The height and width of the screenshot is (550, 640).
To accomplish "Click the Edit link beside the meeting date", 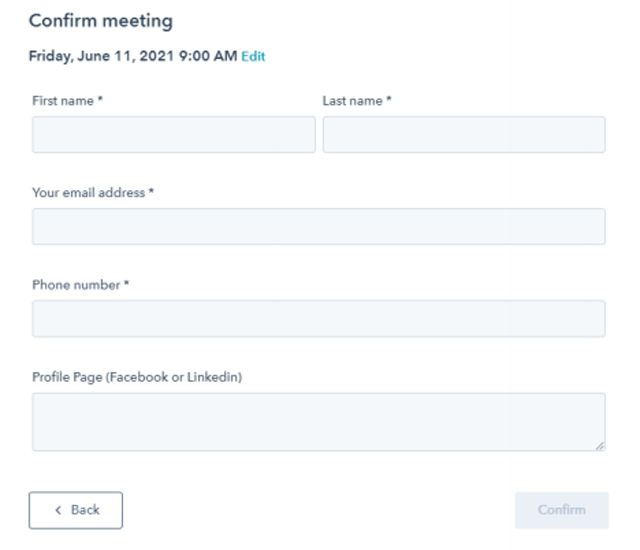I will point(253,56).
